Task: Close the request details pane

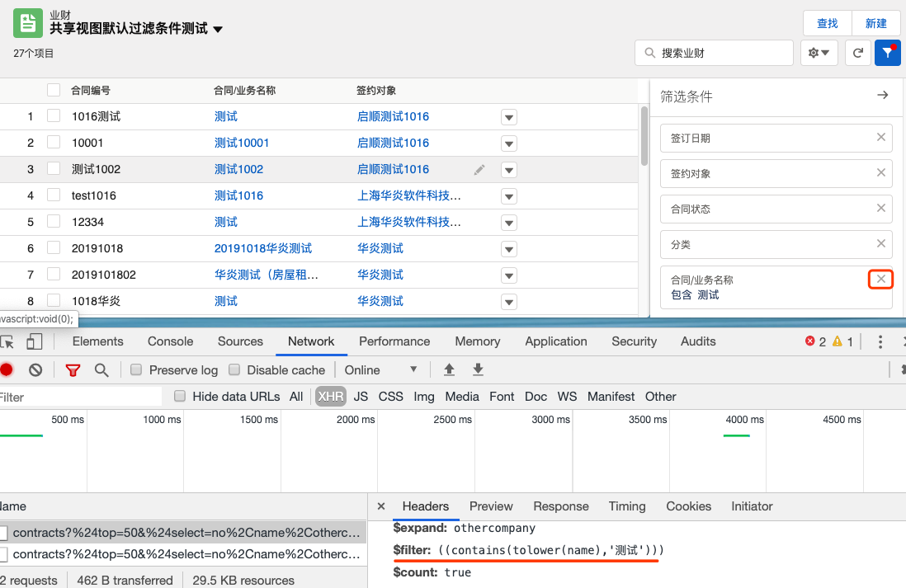Action: [x=380, y=506]
